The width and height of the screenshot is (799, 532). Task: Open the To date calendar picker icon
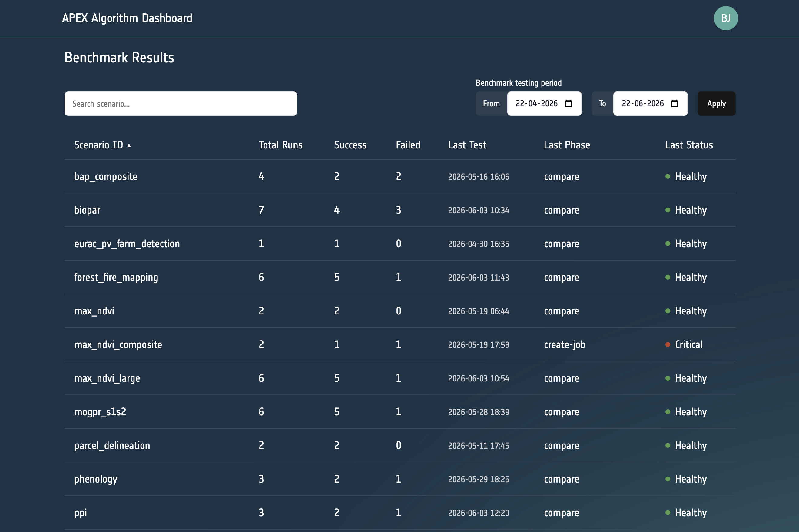pyautogui.click(x=675, y=104)
